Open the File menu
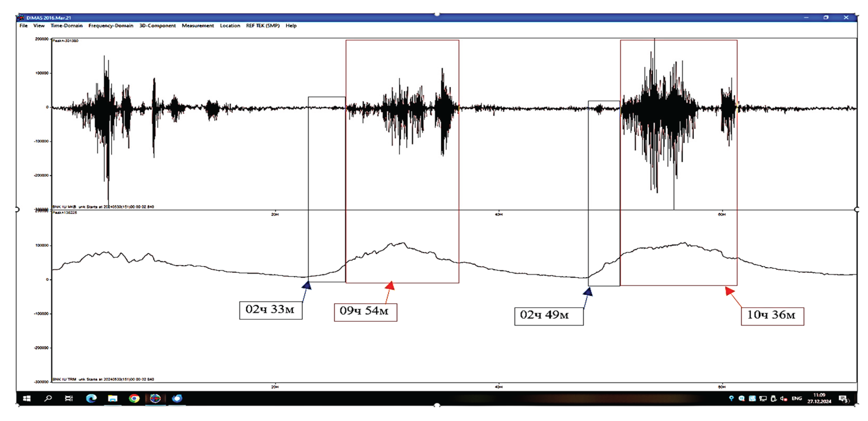The width and height of the screenshot is (868, 421). [x=23, y=26]
